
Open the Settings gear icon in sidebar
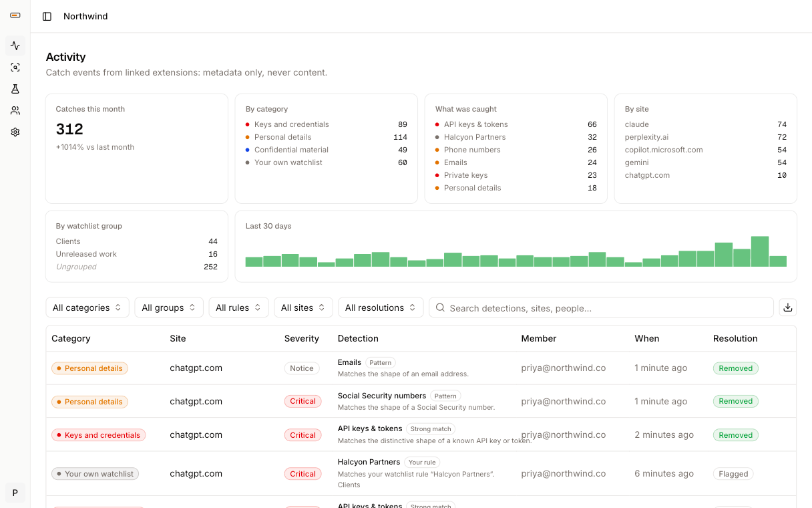(15, 132)
